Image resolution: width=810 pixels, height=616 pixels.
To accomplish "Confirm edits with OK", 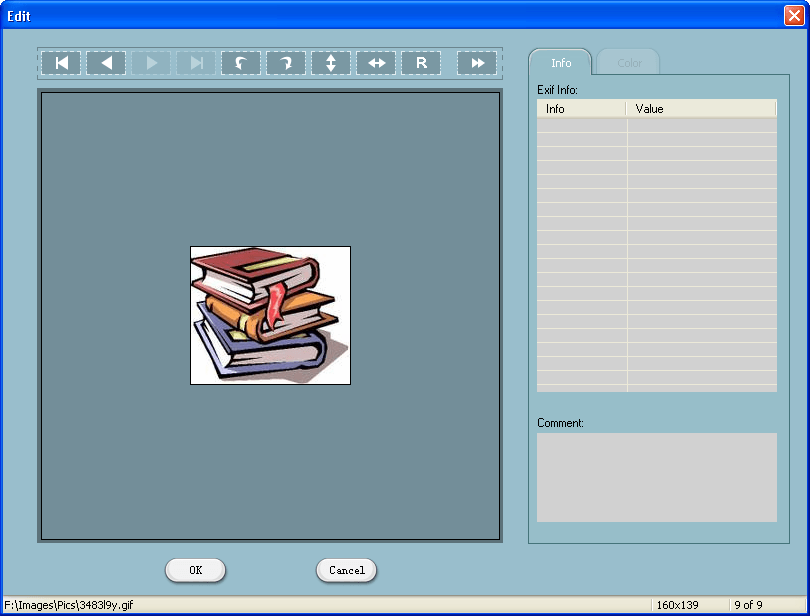I will pyautogui.click(x=195, y=570).
